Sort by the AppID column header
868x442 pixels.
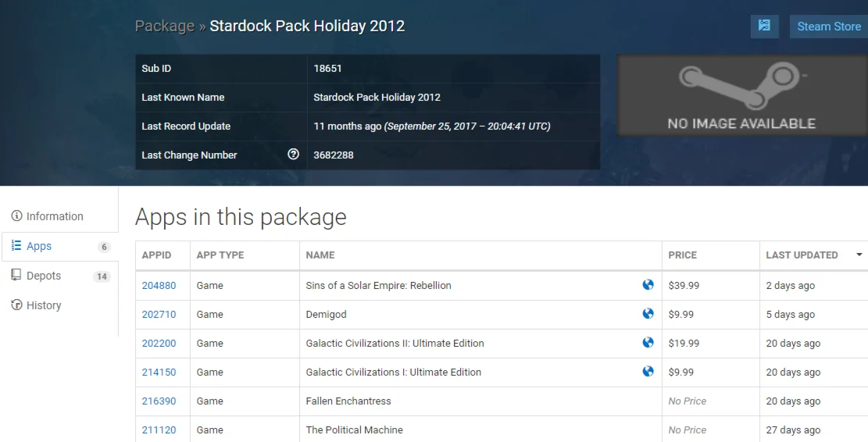coord(156,255)
